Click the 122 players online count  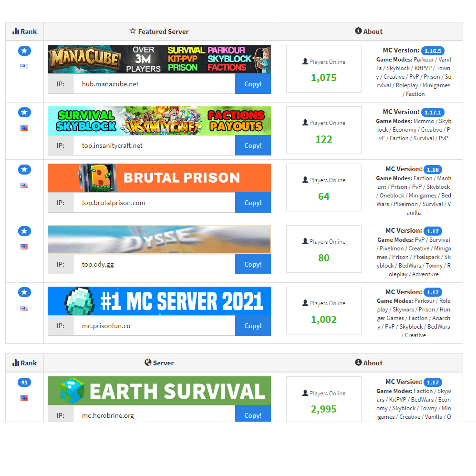(323, 139)
